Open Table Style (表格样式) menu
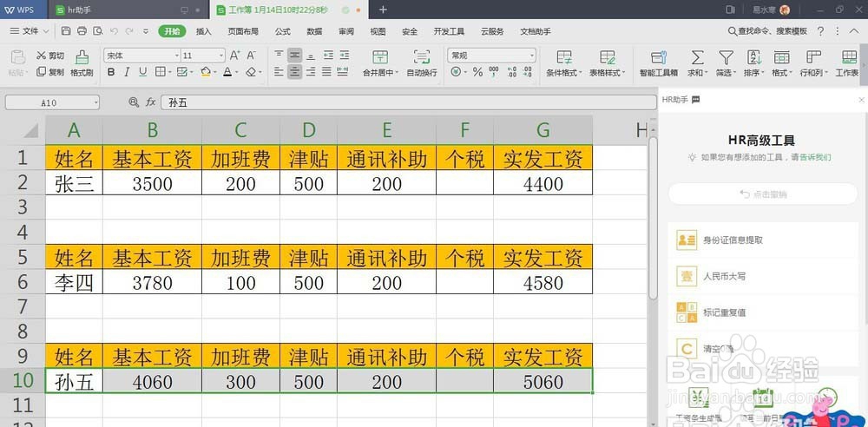This screenshot has height=427, width=868. 607,63
